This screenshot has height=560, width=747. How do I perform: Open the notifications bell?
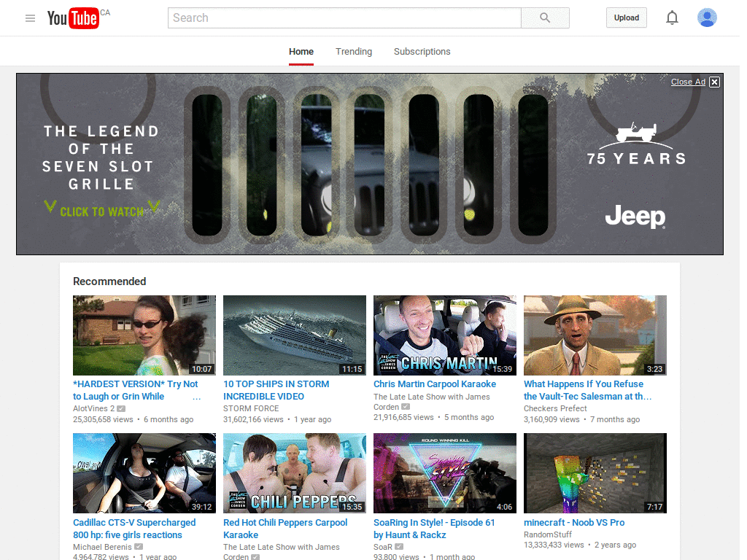click(x=672, y=18)
